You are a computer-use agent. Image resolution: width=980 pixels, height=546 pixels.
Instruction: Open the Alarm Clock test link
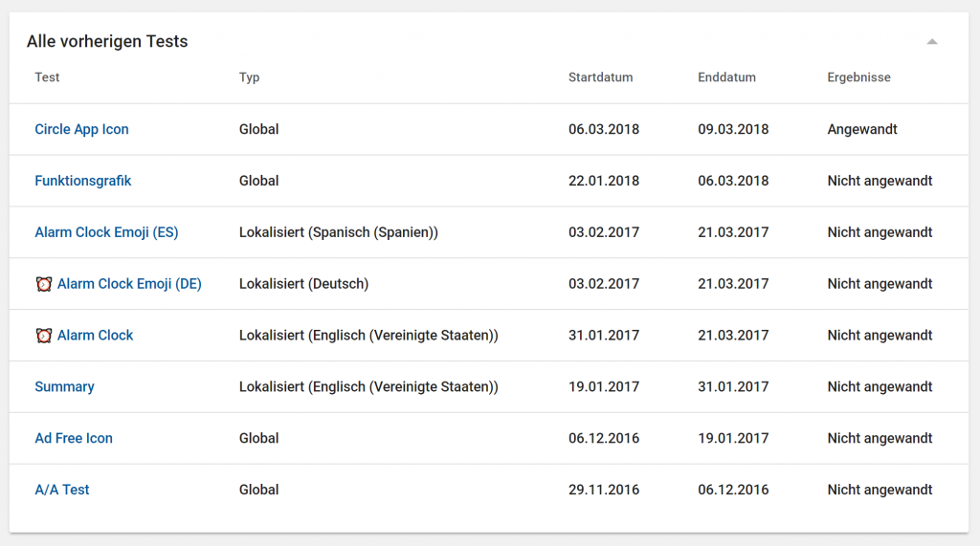[x=95, y=336]
